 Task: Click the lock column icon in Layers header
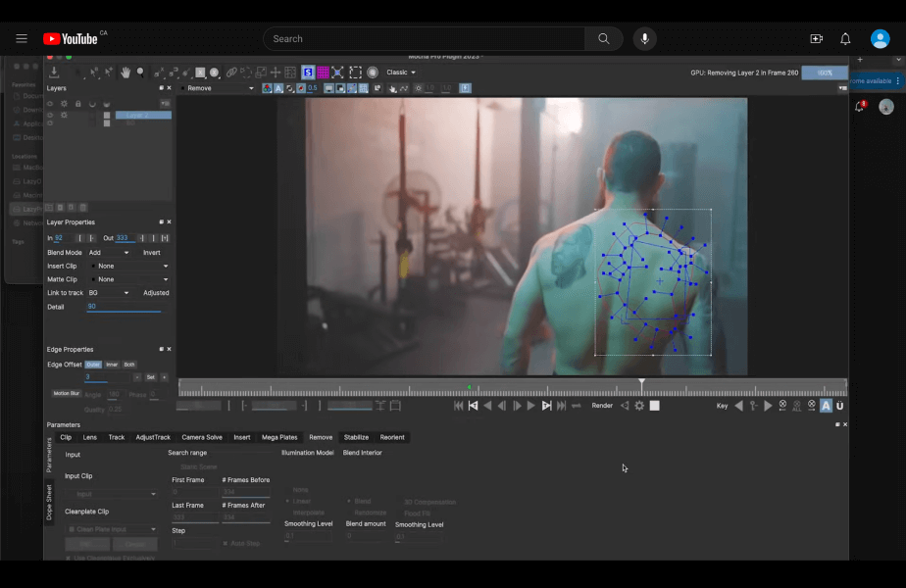(x=78, y=104)
